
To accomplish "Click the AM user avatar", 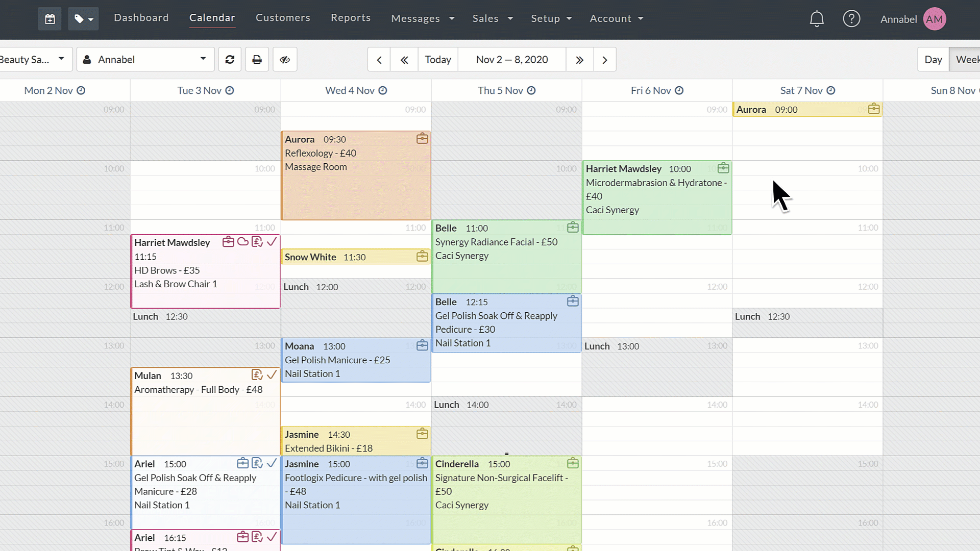I will (x=935, y=19).
